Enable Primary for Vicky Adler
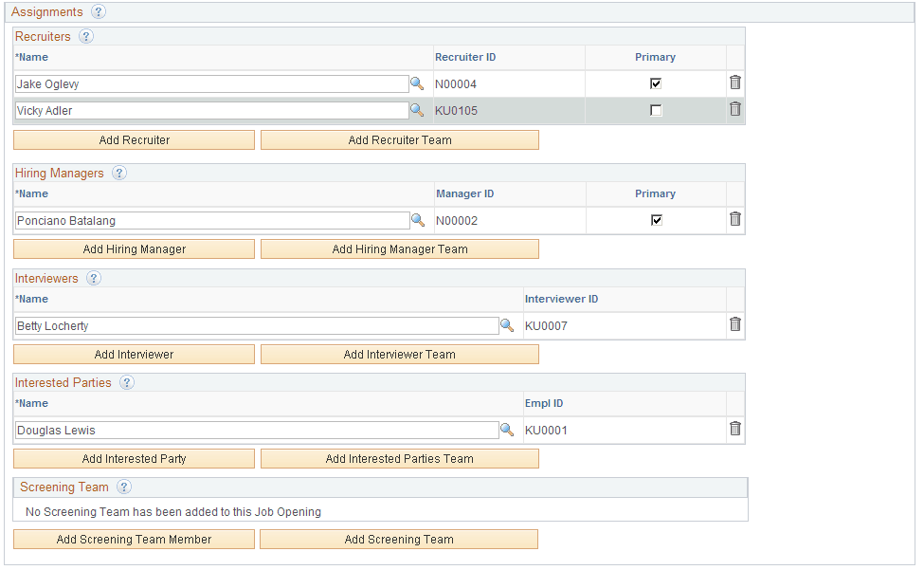 (x=655, y=109)
